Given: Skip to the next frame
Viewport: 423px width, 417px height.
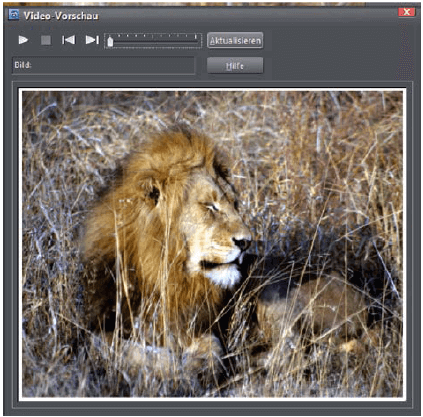Looking at the screenshot, I should [x=92, y=40].
